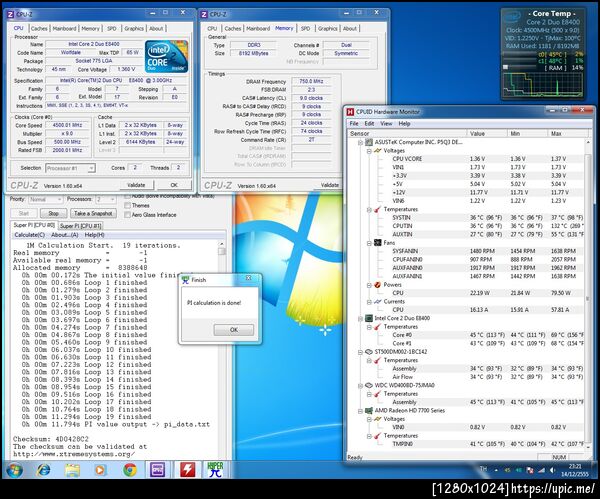The width and height of the screenshot is (600, 499).
Task: Launch Chrome from the taskbar
Action: coord(130,470)
